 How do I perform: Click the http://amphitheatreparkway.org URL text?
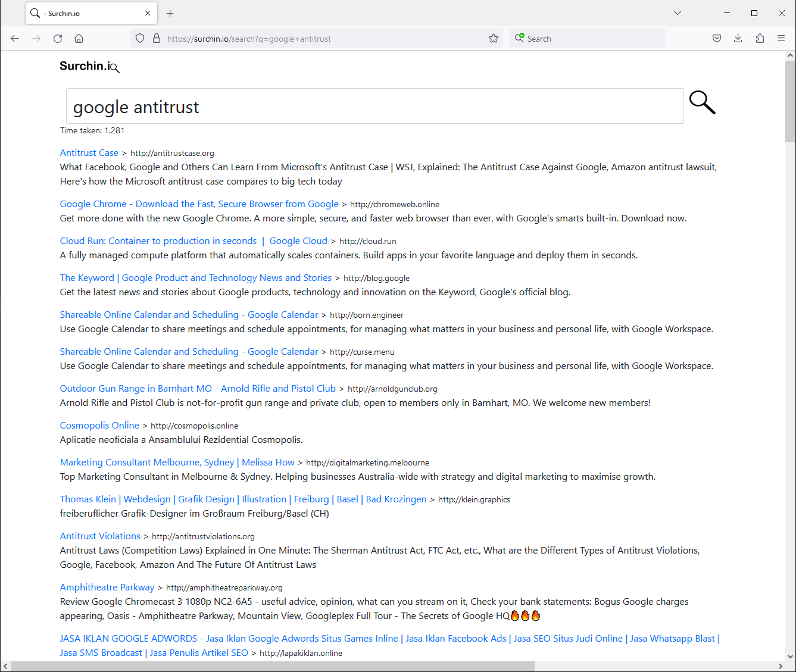point(224,588)
